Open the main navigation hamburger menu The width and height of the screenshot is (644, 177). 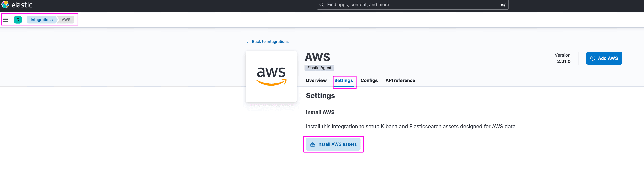coord(5,19)
